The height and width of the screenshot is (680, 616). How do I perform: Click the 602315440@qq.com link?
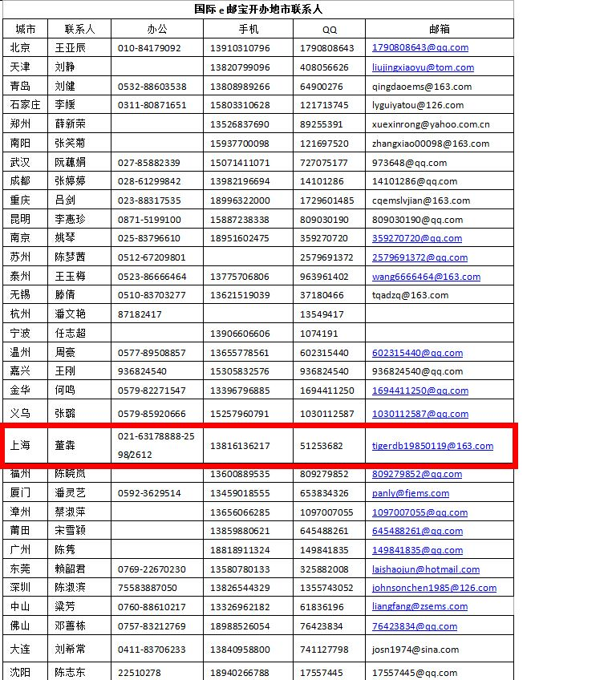click(417, 353)
